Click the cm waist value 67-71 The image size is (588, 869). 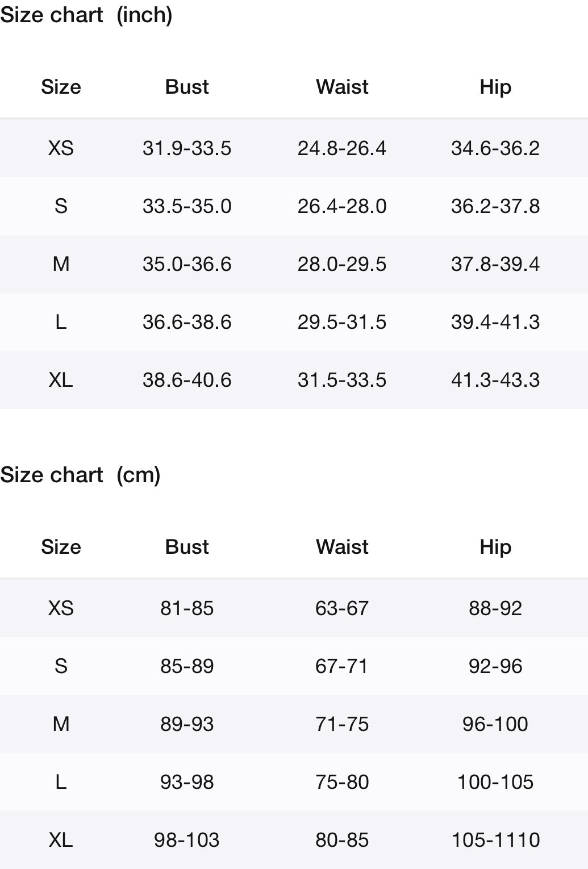click(x=342, y=666)
